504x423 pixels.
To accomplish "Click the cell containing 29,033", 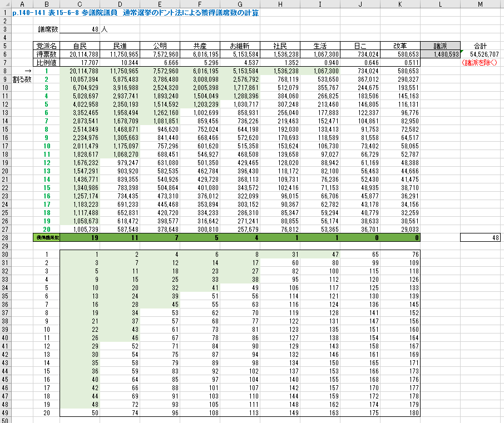I will pyautogui.click(x=400, y=230).
